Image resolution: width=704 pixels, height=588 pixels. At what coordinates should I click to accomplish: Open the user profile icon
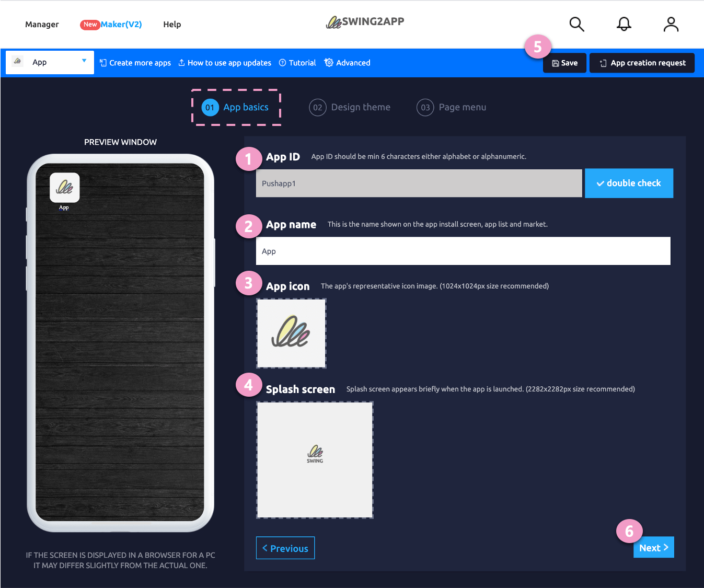(x=671, y=25)
